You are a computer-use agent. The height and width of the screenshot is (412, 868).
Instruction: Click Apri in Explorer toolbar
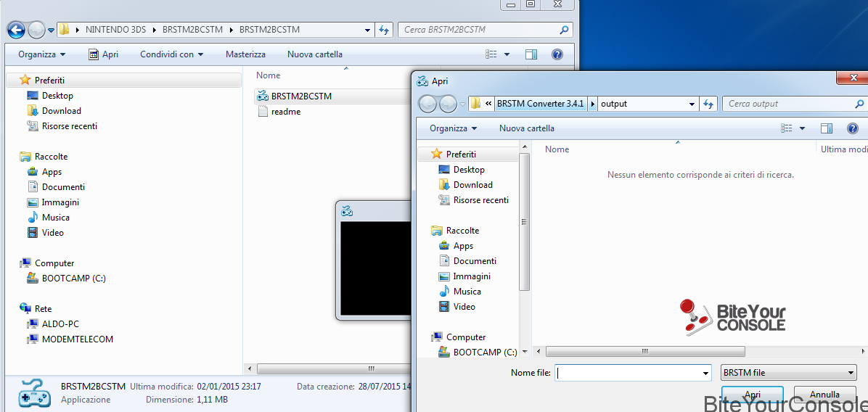pos(104,54)
